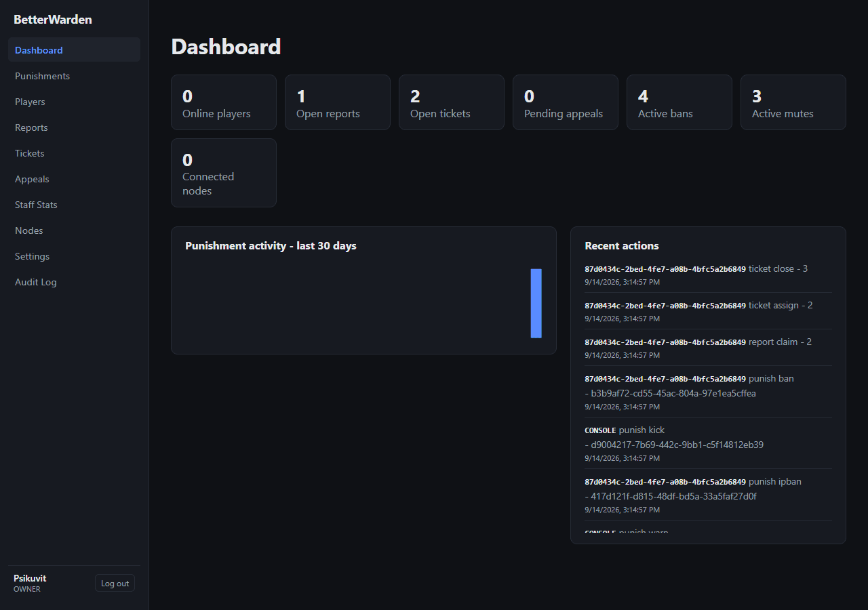This screenshot has width=868, height=610.
Task: View the Audit Log
Action: click(x=74, y=282)
